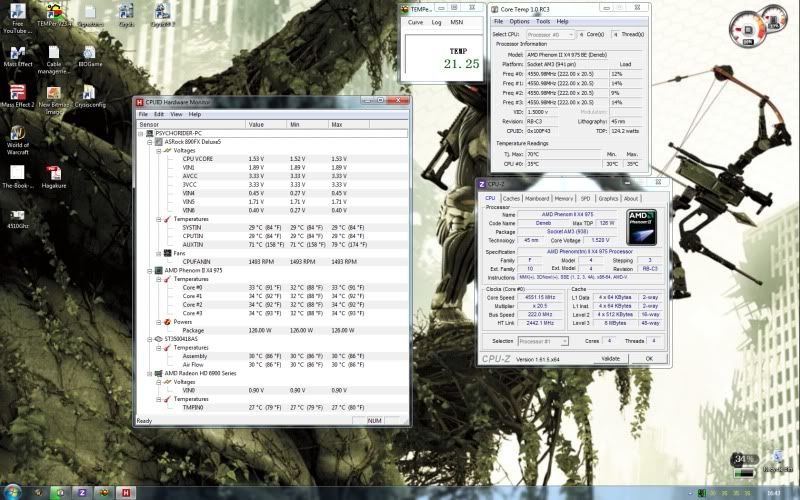Open the Options menu in Core Temp
The image size is (800, 500).
tap(519, 21)
